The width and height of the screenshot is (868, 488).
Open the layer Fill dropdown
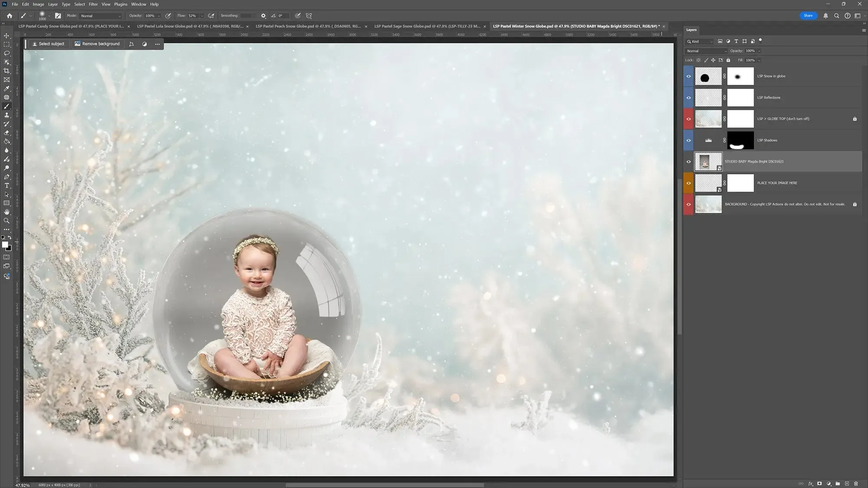pyautogui.click(x=759, y=60)
